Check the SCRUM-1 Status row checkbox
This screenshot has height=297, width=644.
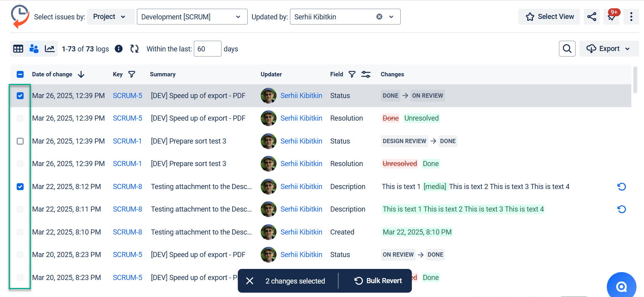coord(20,141)
